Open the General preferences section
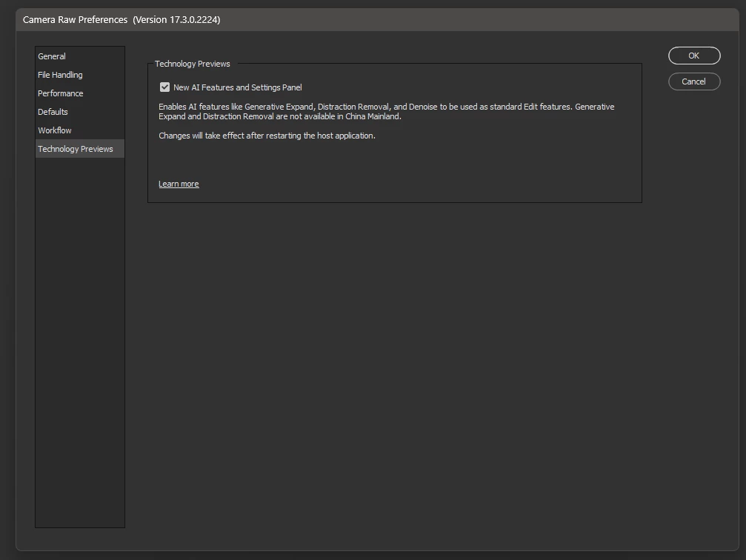Image resolution: width=746 pixels, height=560 pixels. 79,56
